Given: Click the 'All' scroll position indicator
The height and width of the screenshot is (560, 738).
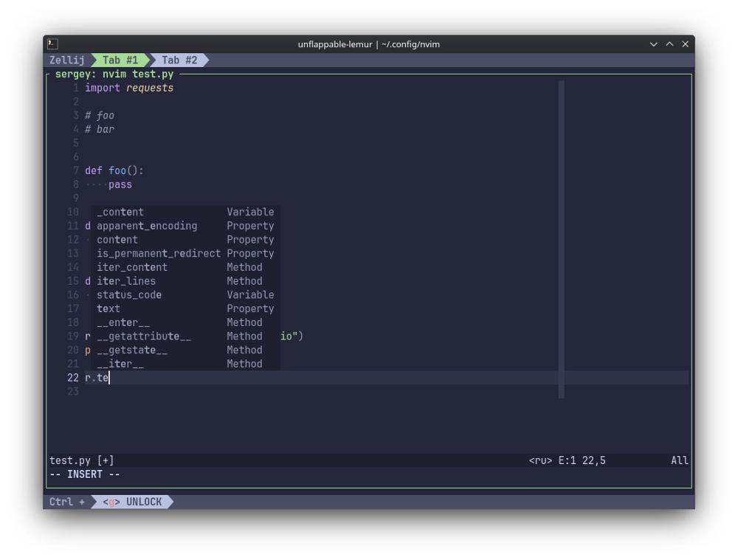Looking at the screenshot, I should 680,460.
